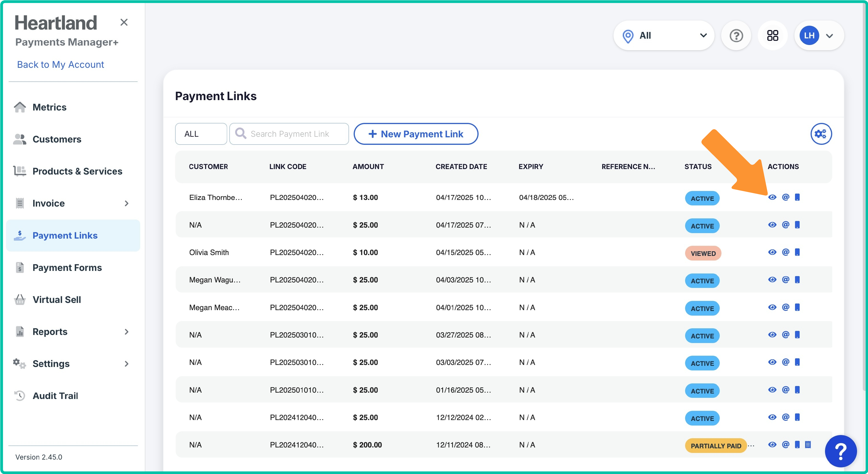
Task: Send SMS for the 03/27/2025 payment link
Action: point(797,335)
